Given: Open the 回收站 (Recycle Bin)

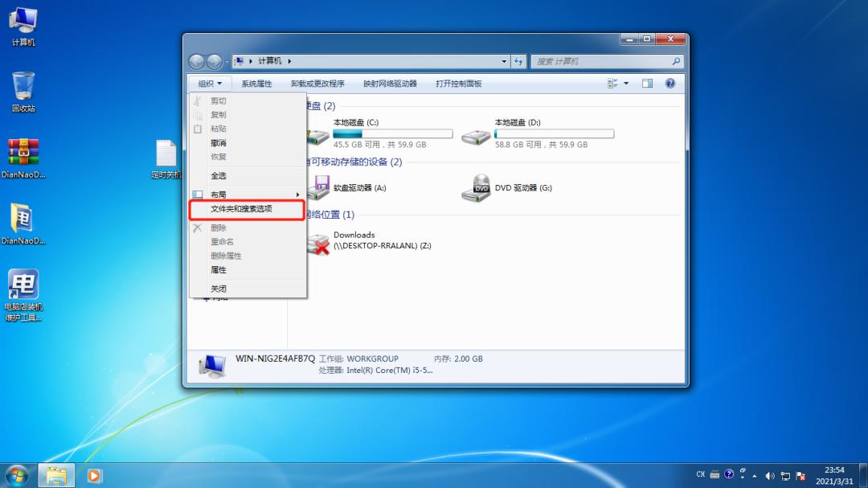Looking at the screenshot, I should (23, 84).
